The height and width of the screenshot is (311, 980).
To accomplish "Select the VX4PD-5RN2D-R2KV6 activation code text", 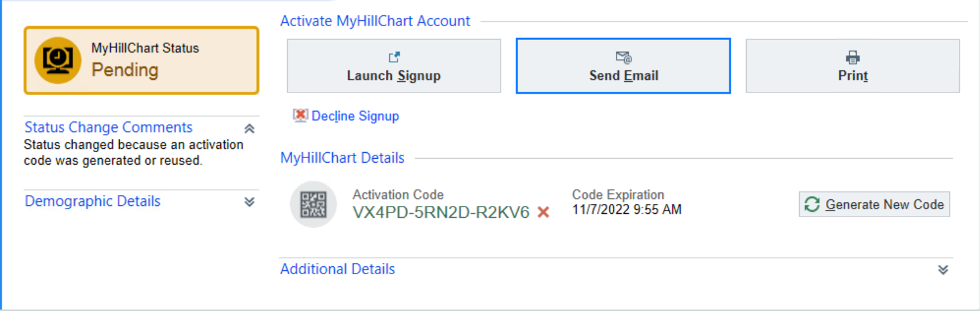I will pos(441,212).
